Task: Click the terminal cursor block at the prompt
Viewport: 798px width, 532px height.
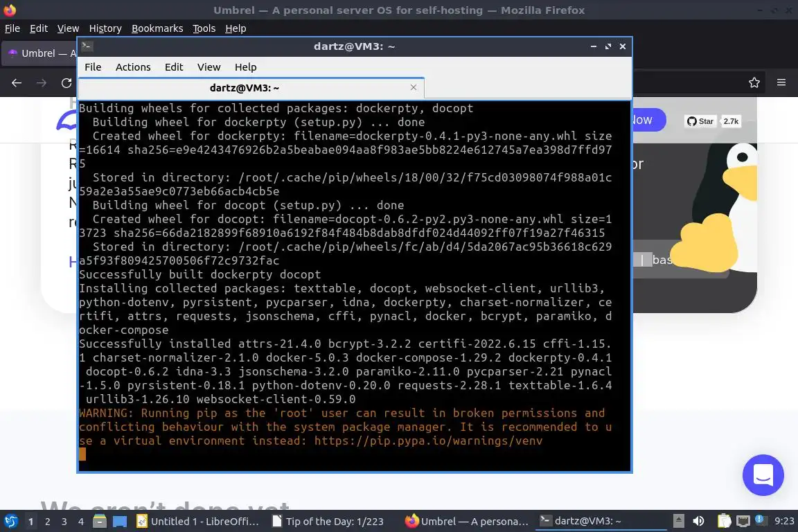Action: coord(82,454)
